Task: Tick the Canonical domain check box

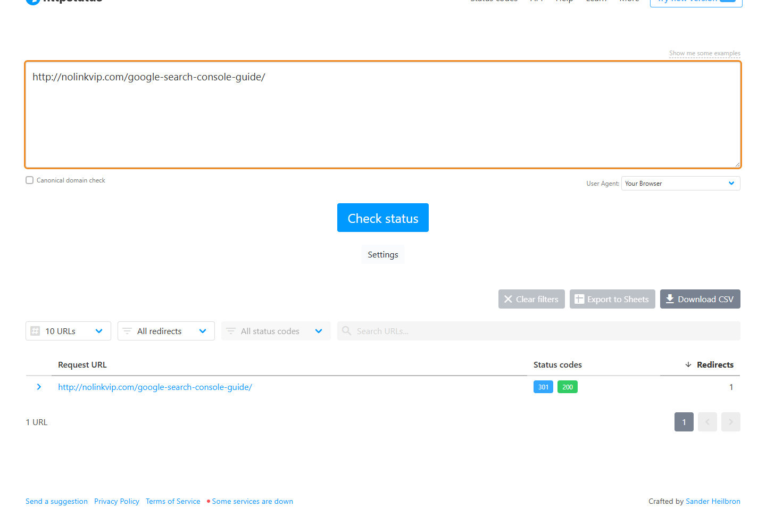Action: [x=30, y=180]
